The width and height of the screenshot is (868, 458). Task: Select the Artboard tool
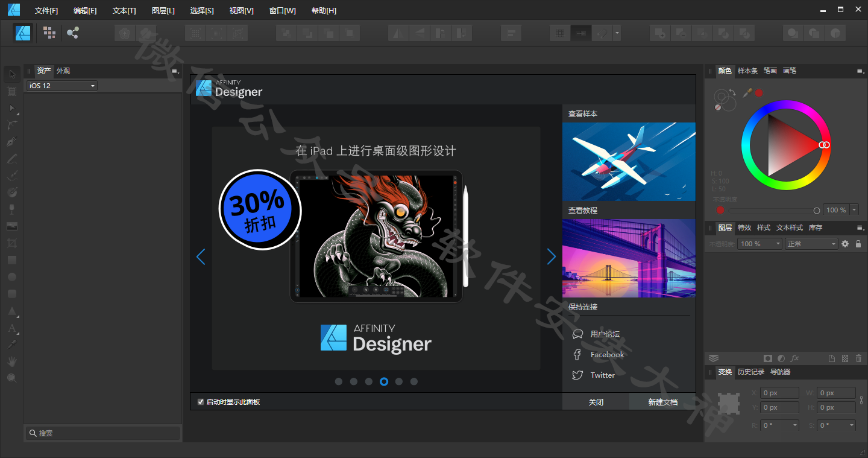coord(12,91)
